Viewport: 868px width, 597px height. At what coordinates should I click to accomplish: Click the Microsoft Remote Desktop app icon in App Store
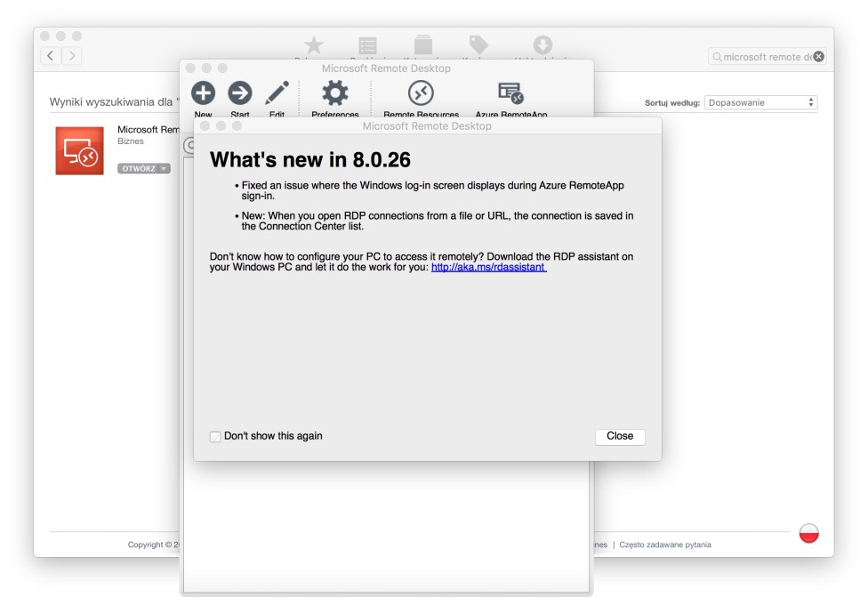click(79, 150)
